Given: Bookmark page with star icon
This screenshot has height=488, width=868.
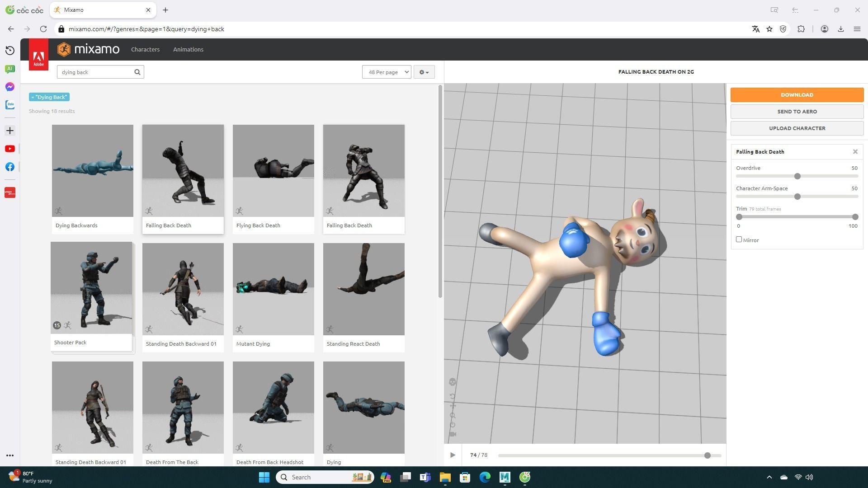Looking at the screenshot, I should pos(769,29).
